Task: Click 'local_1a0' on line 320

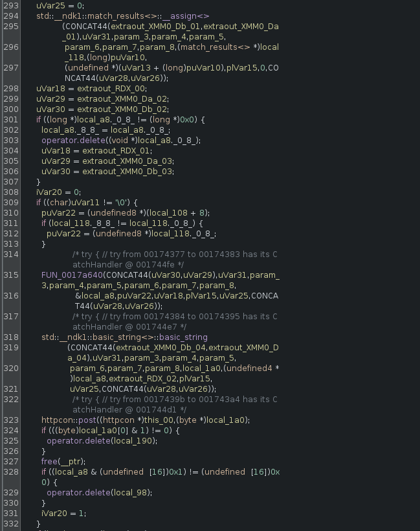Action: point(201,368)
